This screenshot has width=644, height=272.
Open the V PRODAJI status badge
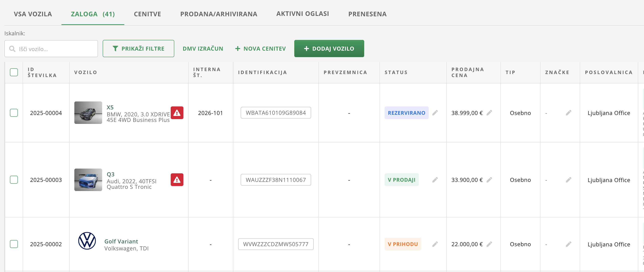401,180
